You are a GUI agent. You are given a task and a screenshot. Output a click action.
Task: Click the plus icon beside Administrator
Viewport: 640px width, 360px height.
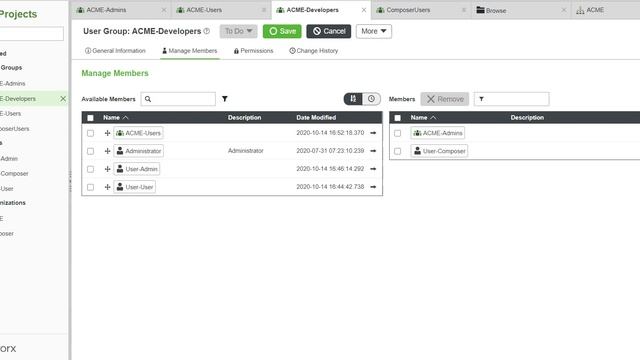pyautogui.click(x=107, y=151)
